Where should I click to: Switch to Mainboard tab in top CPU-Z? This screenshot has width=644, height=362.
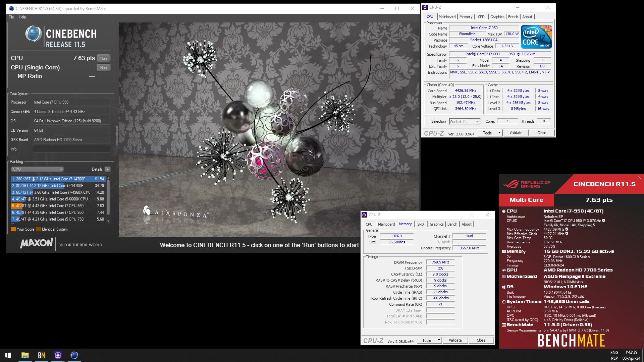pos(447,17)
